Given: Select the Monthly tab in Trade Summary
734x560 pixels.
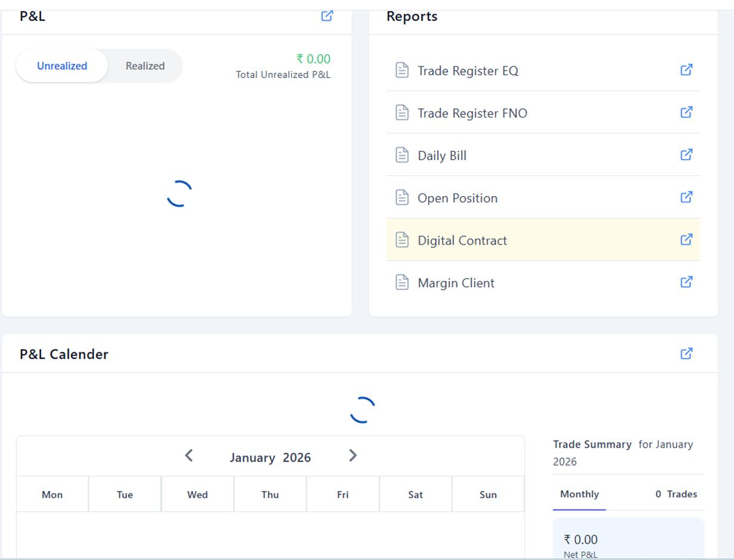Looking at the screenshot, I should click(579, 494).
